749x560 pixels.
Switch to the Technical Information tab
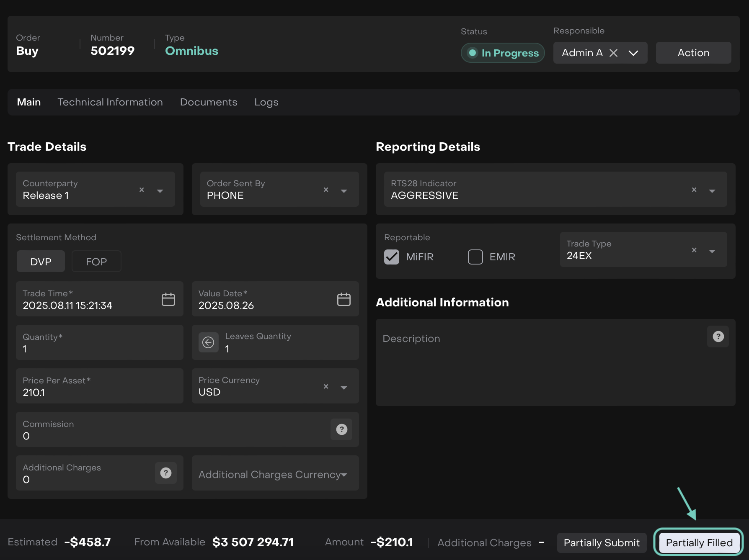pos(110,102)
